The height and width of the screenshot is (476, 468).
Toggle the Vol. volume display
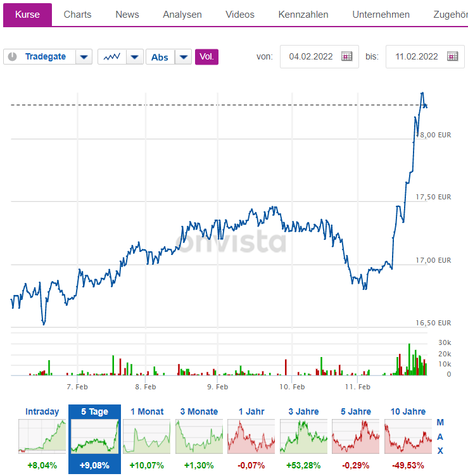pos(206,57)
